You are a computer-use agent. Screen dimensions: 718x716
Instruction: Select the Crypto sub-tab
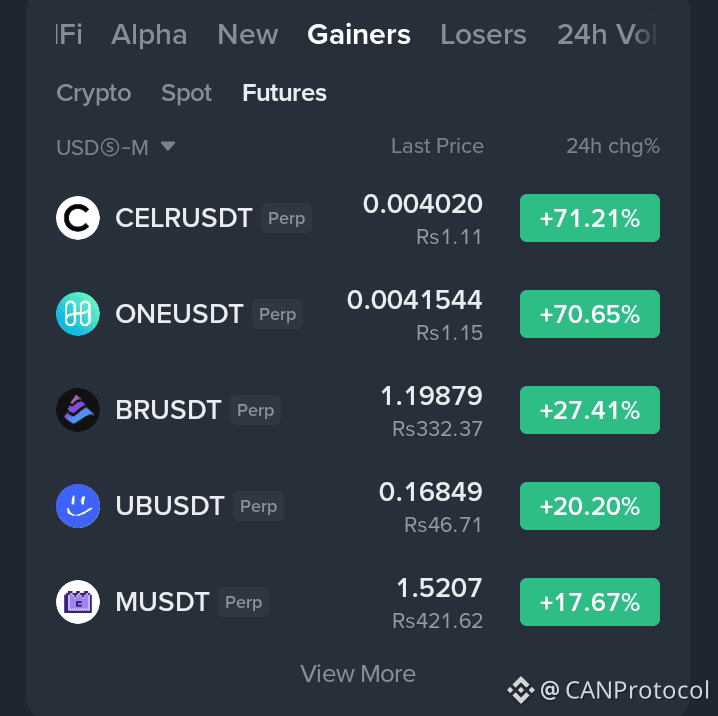pyautogui.click(x=94, y=93)
